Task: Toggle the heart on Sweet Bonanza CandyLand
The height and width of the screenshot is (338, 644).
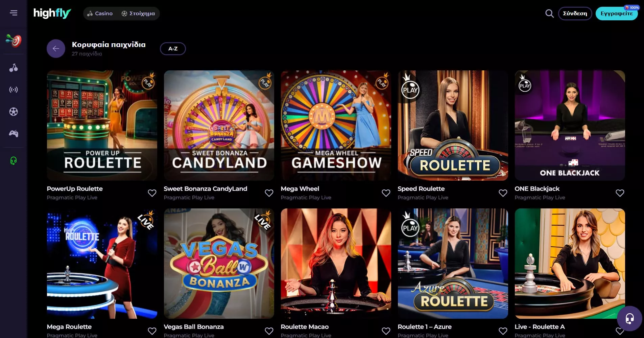Action: [269, 193]
